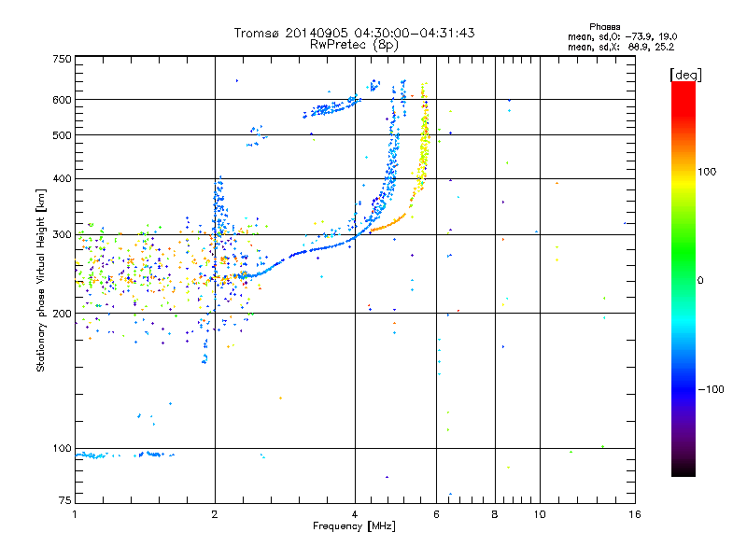The width and height of the screenshot is (747, 560).
Task: Click the y-axis tick label "400"
Action: click(62, 178)
